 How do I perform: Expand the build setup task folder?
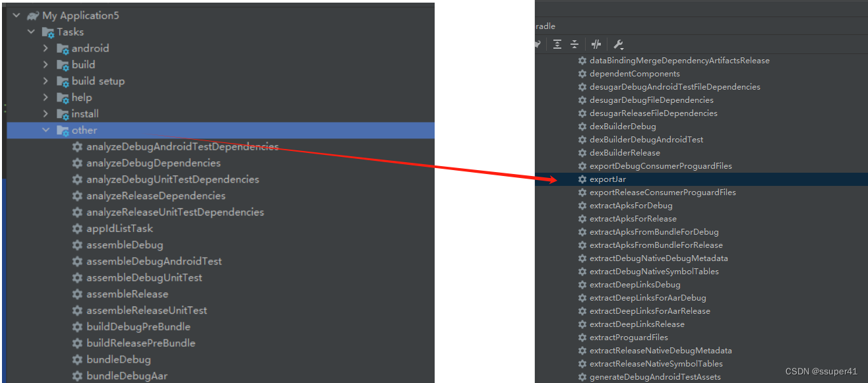tap(46, 81)
